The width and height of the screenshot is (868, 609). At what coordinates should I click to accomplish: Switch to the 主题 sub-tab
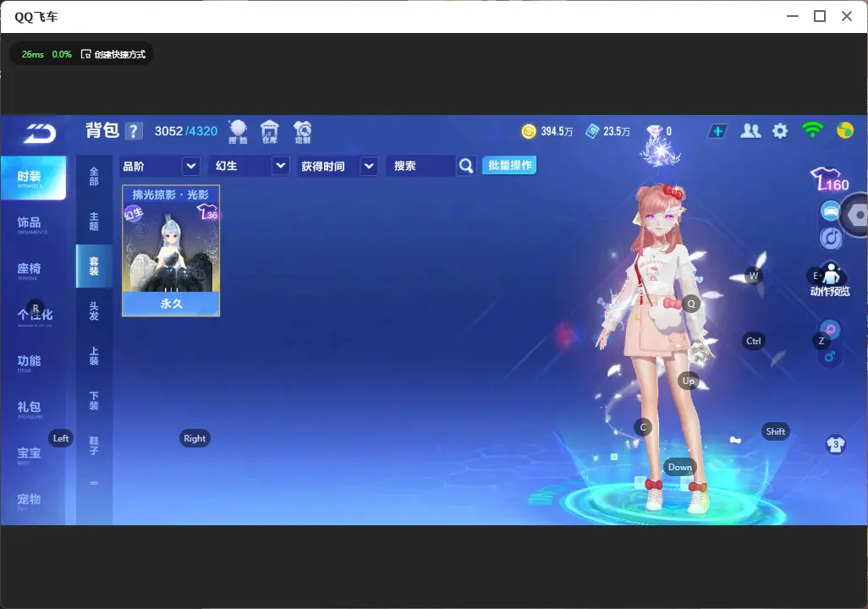[94, 222]
